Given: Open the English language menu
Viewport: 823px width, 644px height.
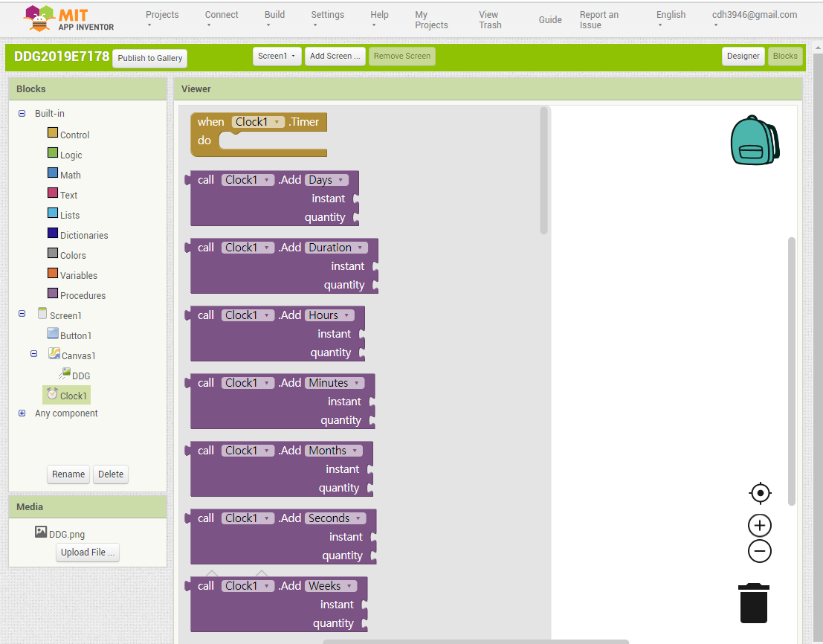Looking at the screenshot, I should click(671, 19).
